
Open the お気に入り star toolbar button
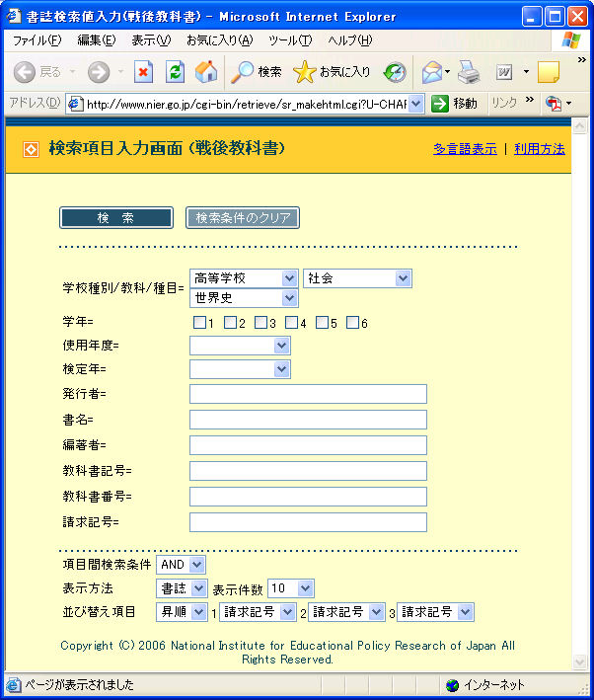(x=333, y=72)
